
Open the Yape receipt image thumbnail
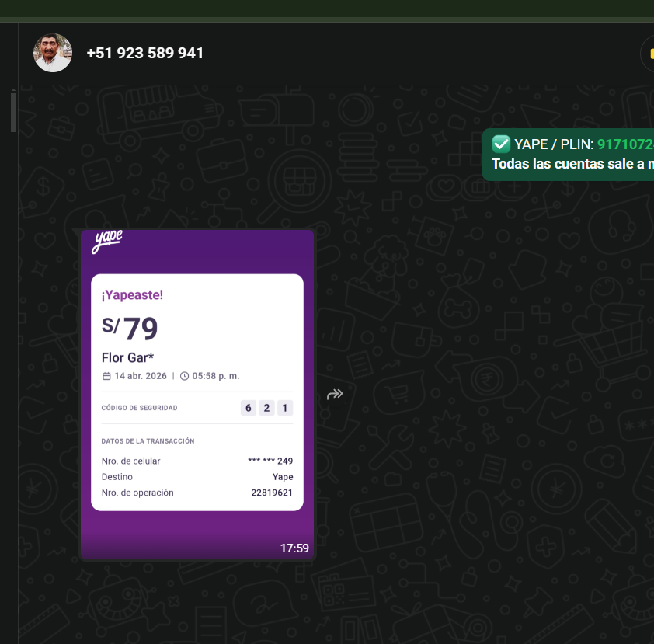point(197,394)
